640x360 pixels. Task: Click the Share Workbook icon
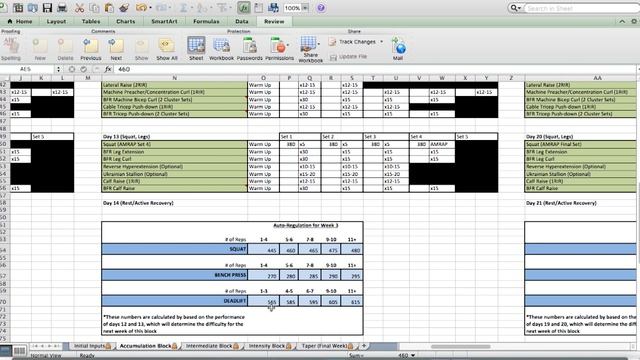(x=309, y=49)
